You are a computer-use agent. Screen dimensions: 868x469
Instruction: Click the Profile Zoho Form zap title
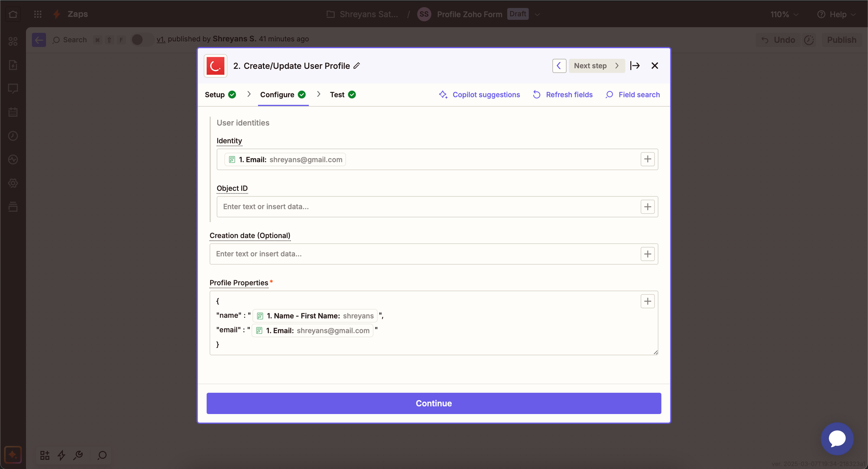click(469, 14)
